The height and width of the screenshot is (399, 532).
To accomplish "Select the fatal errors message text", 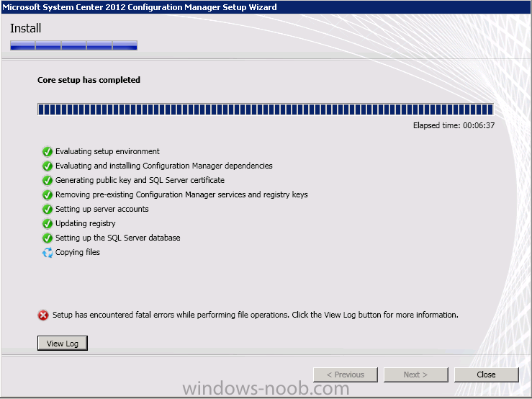I will tap(255, 315).
